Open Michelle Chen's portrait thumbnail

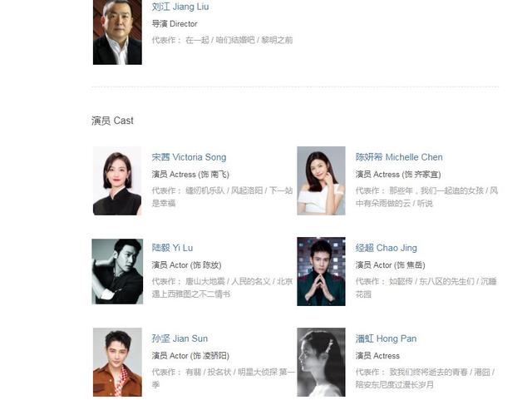point(322,181)
